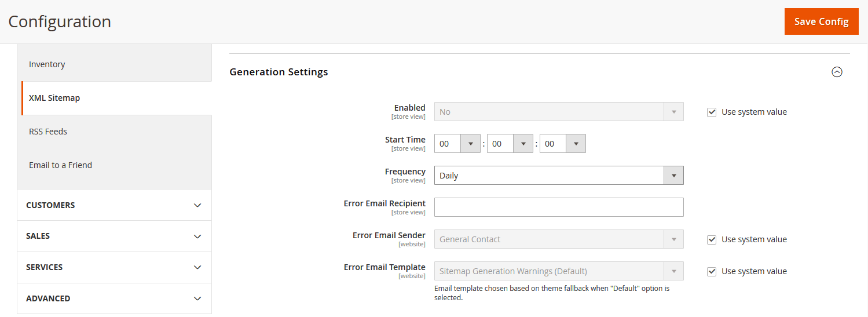Expand the Advanced section chevron
This screenshot has width=868, height=317.
click(197, 298)
